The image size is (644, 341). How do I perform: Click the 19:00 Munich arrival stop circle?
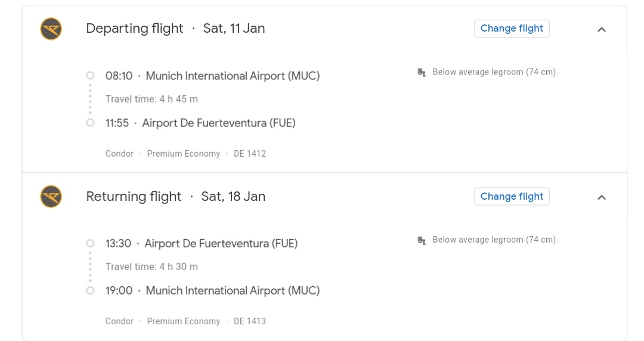(x=90, y=290)
